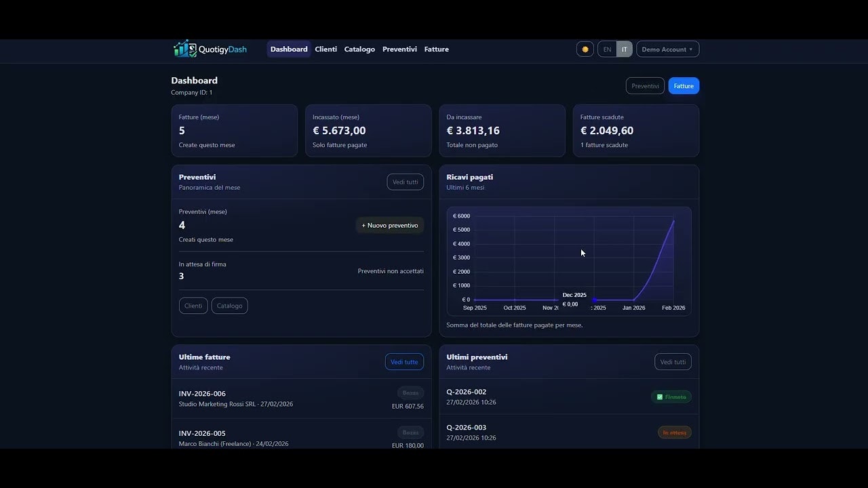Select the blue Fatture view button

[684, 86]
